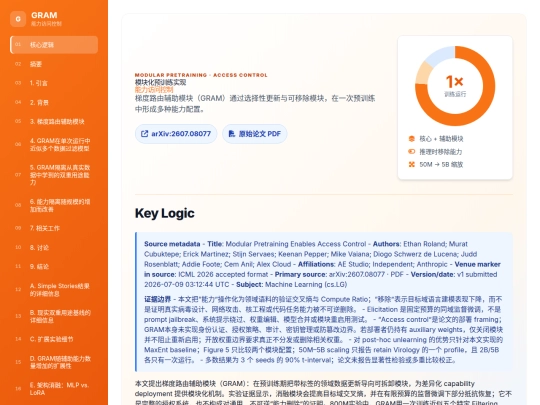Click the toggle icon beside 推理时移除能力
Image resolution: width=540 pixels, height=405 pixels.
pyautogui.click(x=412, y=152)
